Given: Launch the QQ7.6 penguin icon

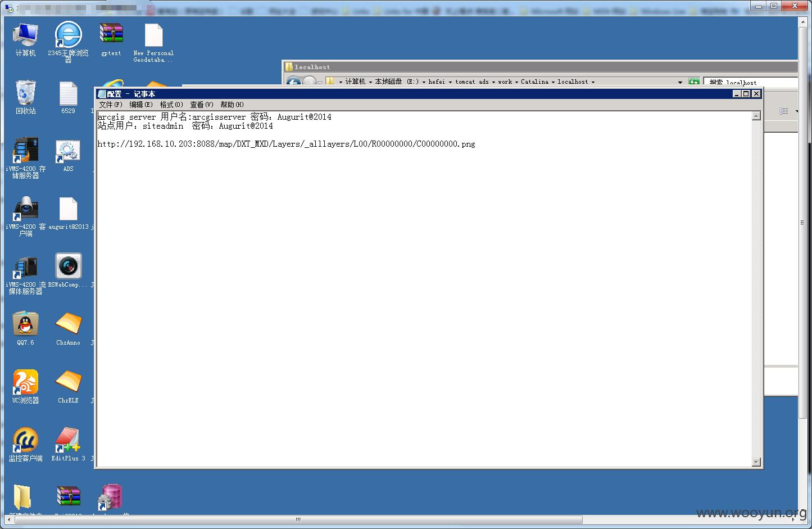Looking at the screenshot, I should [25, 328].
